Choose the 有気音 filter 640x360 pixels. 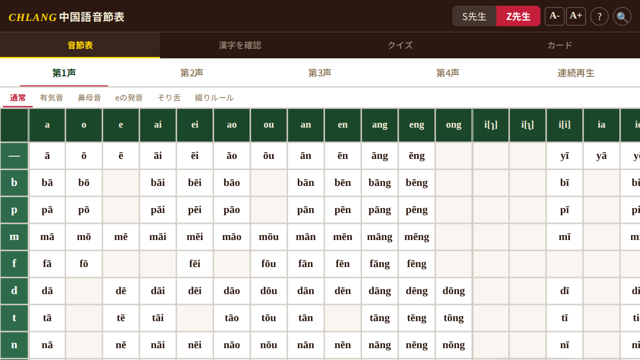(51, 98)
